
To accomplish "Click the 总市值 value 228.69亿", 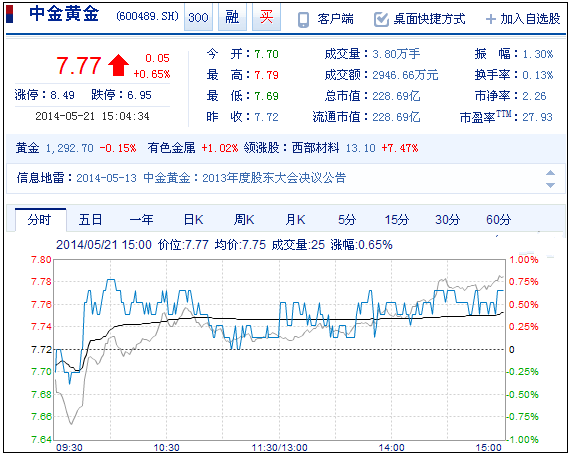I will click(x=396, y=96).
